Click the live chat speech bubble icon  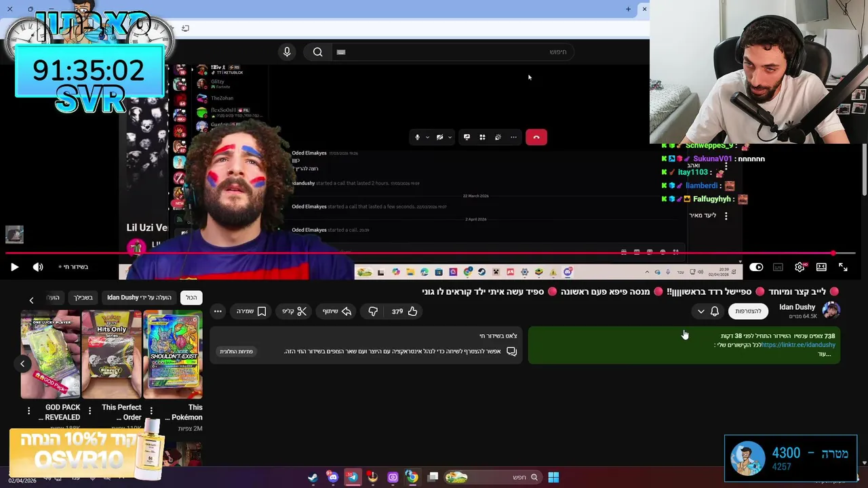(x=511, y=351)
